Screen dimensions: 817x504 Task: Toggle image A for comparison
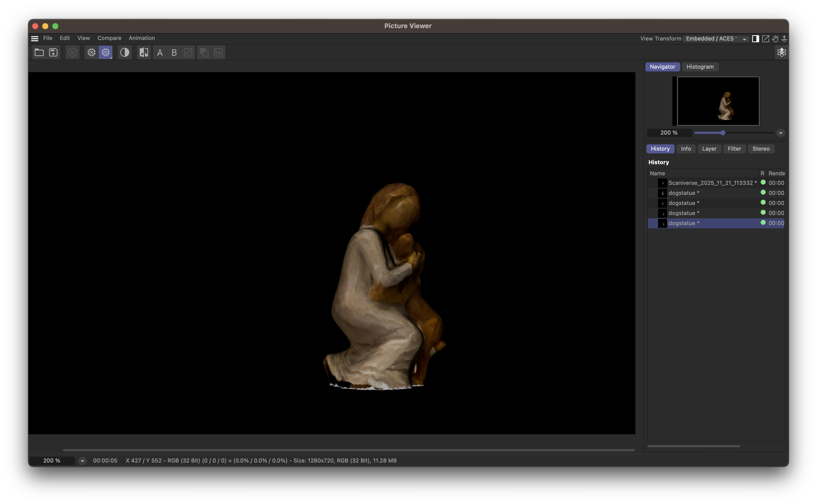click(x=160, y=52)
